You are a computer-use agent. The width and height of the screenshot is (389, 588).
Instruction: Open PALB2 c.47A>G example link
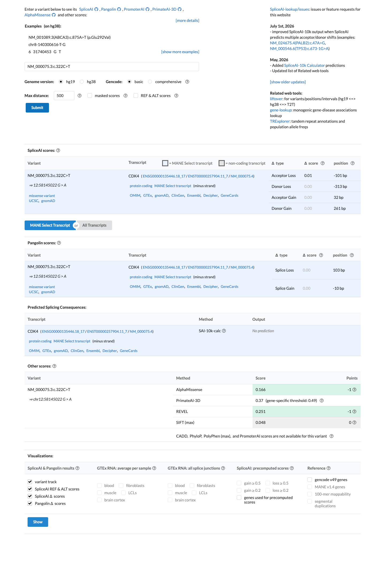tap(297, 43)
